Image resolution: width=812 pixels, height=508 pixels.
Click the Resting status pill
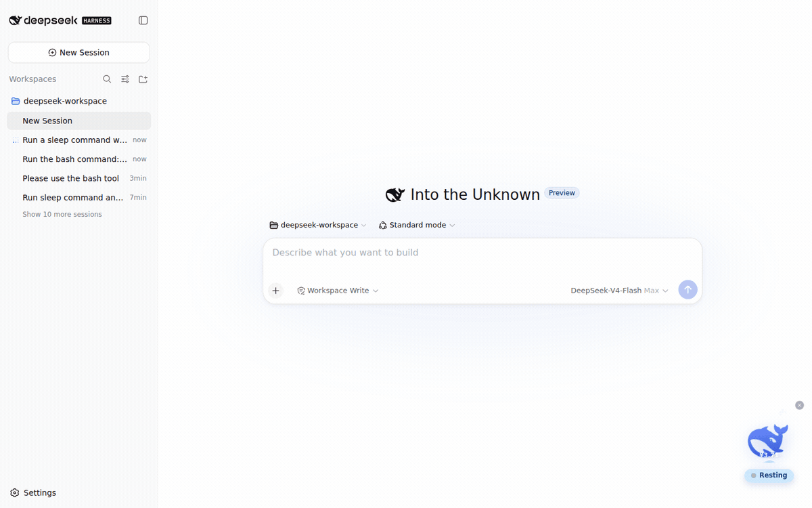(769, 475)
